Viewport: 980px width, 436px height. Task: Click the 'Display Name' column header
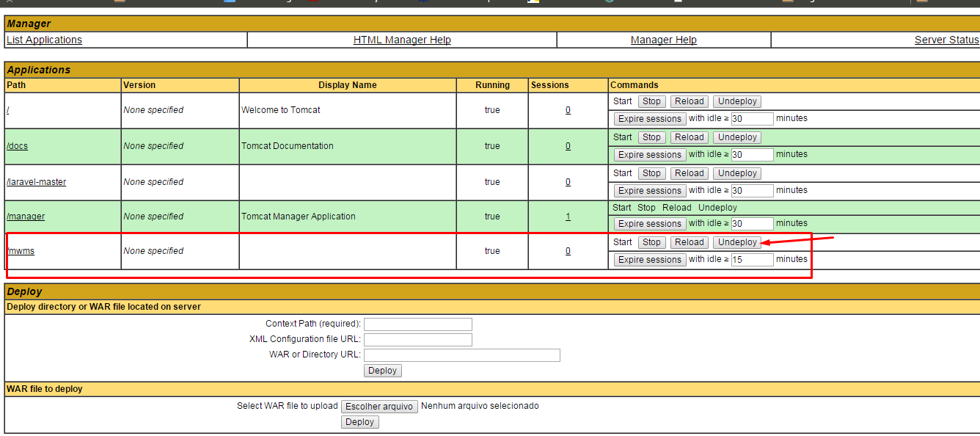tap(348, 85)
